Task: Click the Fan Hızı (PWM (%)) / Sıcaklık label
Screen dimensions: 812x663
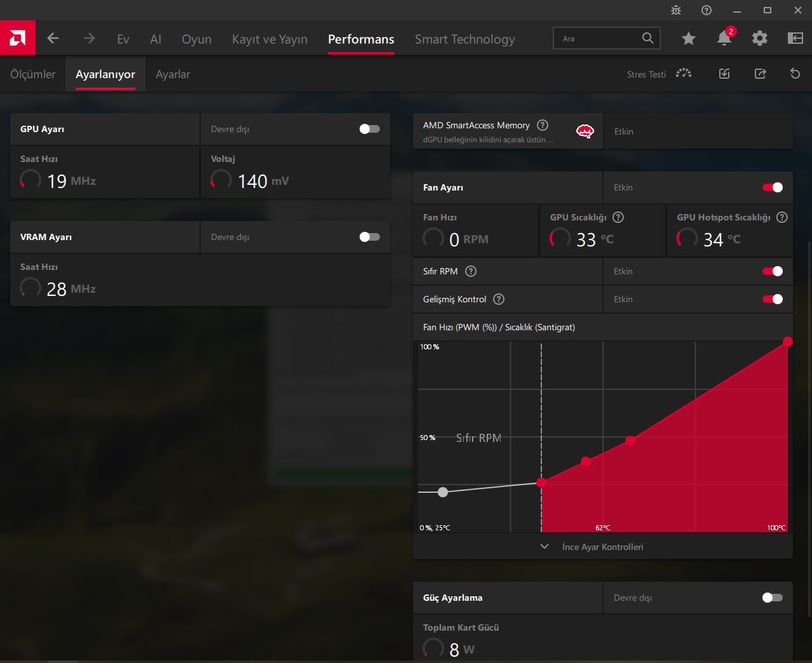Action: [499, 327]
